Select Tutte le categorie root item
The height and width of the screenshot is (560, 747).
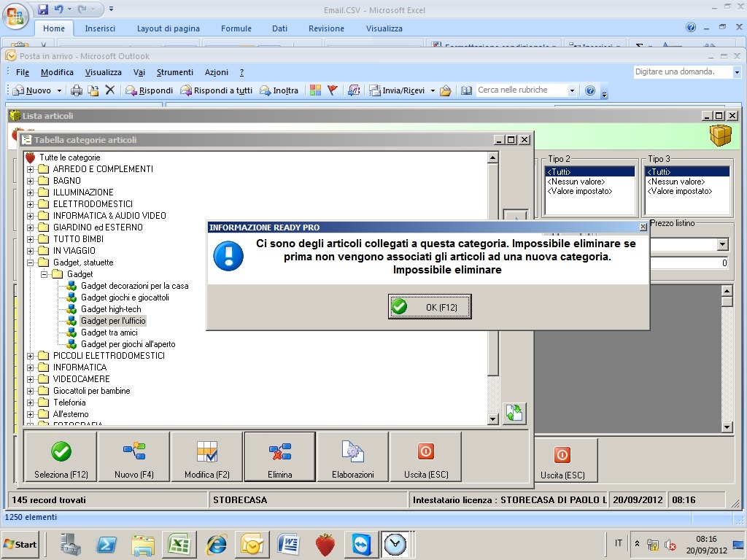click(69, 157)
